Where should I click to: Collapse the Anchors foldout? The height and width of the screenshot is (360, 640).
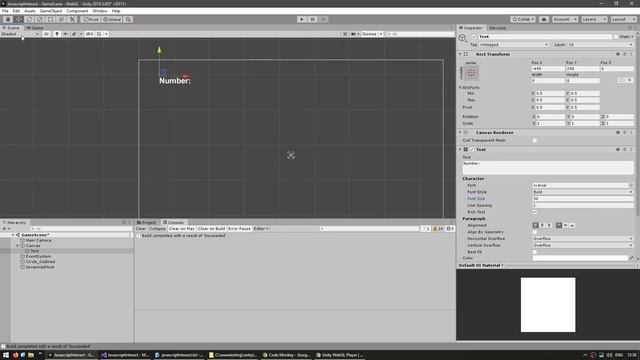(x=460, y=87)
